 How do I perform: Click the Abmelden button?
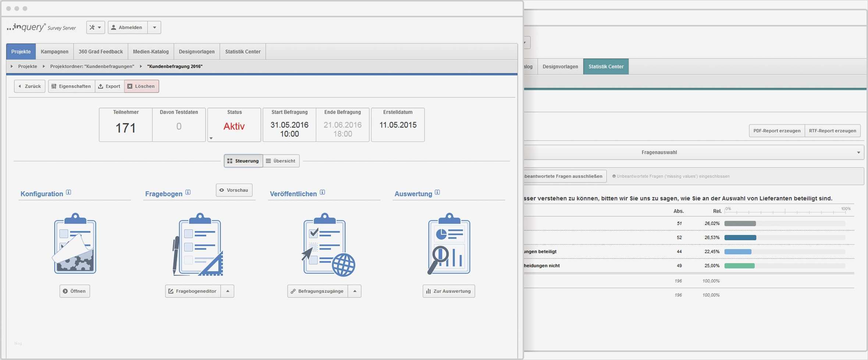coord(128,28)
